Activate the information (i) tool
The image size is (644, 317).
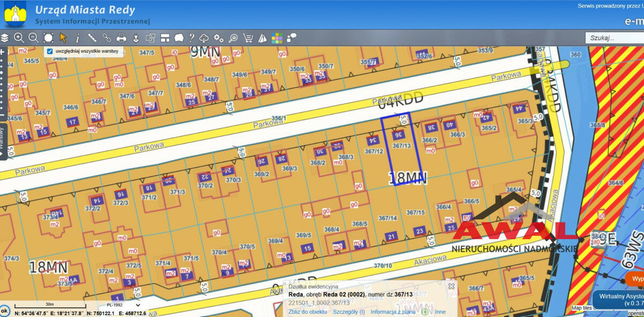point(78,38)
